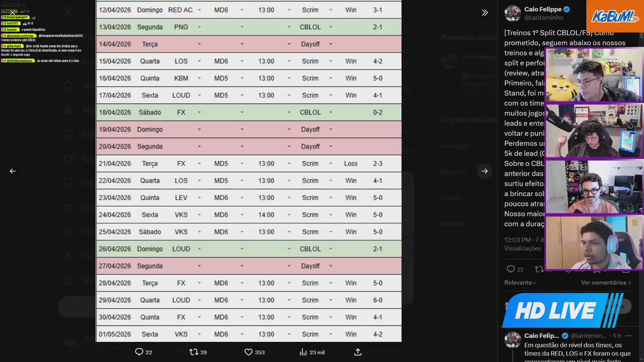Click the 0-2 score in the 18/04/2026 row
Screen dimensions: 644x362
click(377, 112)
